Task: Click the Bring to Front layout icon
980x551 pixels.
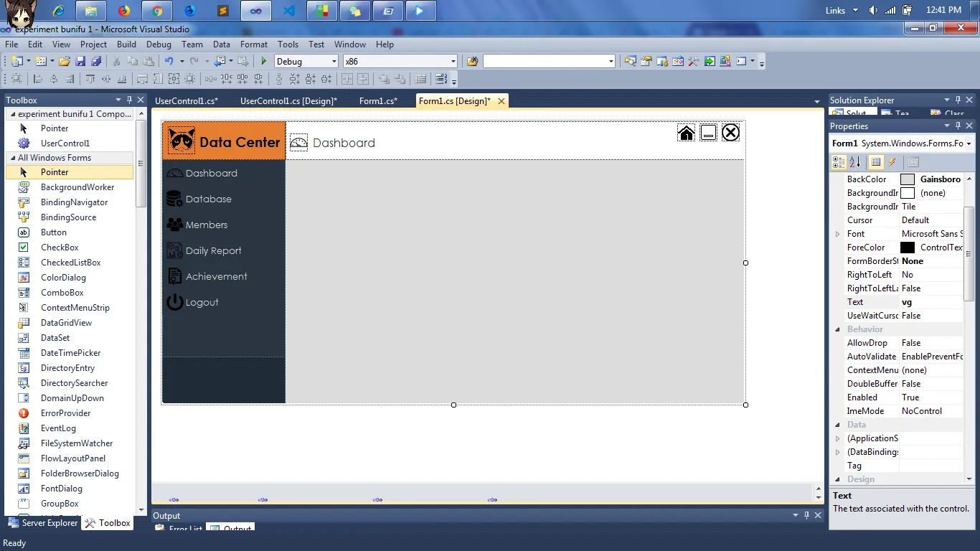Action: click(384, 79)
